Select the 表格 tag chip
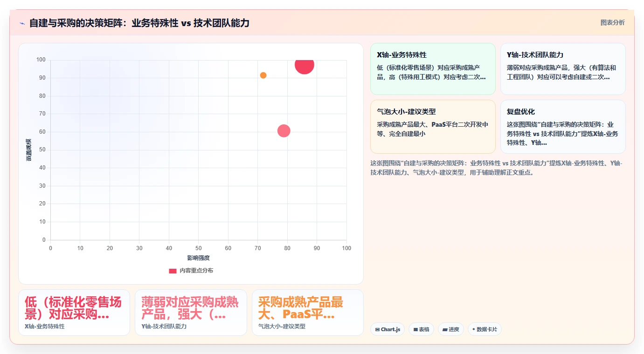Viewport: 644px width, 354px height. pyautogui.click(x=421, y=329)
